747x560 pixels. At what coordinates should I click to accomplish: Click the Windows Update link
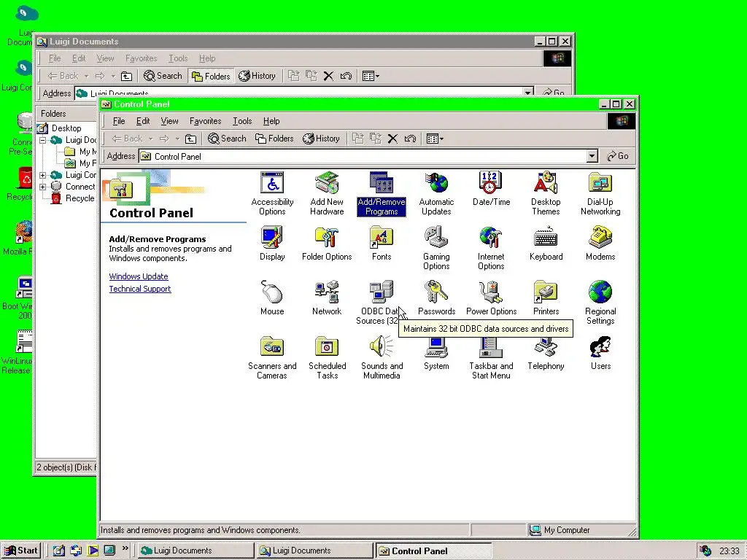pos(139,276)
